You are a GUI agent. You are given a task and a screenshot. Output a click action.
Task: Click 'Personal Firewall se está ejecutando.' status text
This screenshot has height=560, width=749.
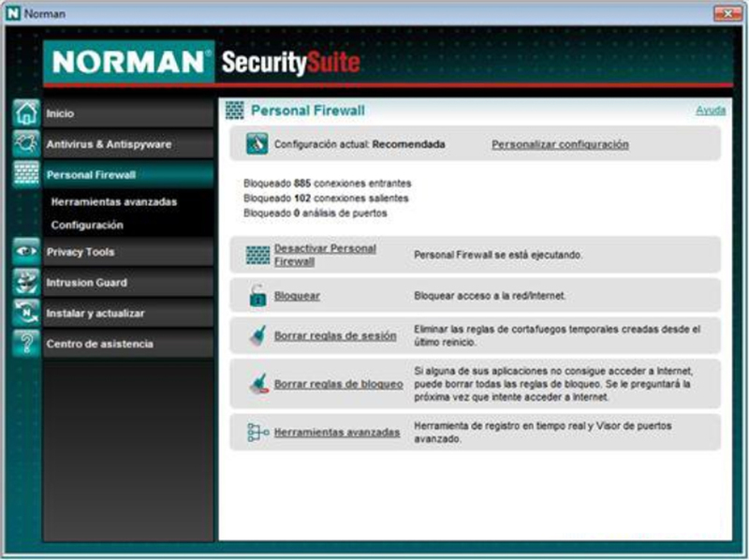(498, 255)
